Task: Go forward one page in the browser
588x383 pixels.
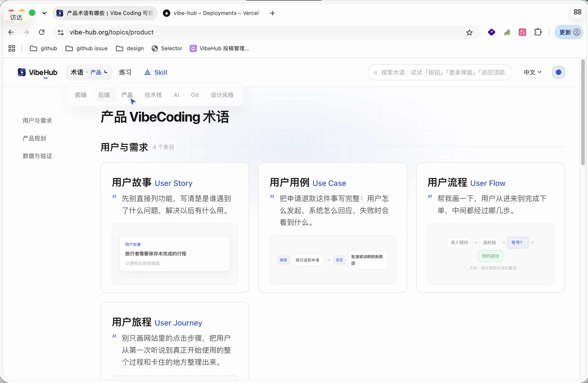Action: (x=26, y=32)
